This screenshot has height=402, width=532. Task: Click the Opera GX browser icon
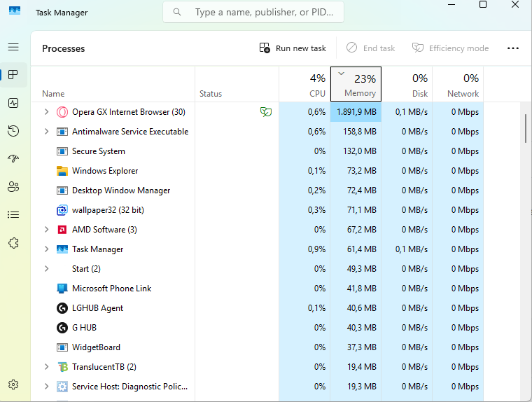click(62, 112)
